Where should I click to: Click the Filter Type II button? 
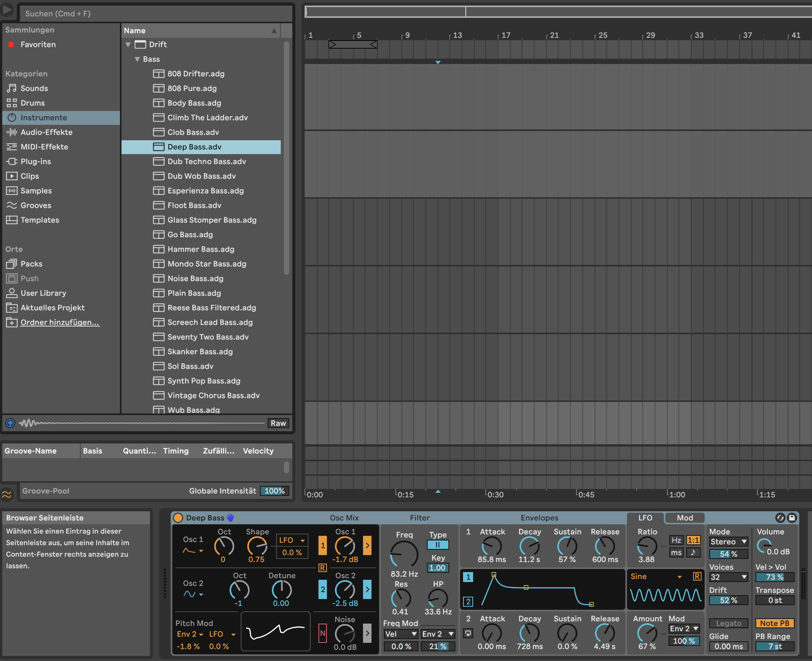pyautogui.click(x=438, y=545)
